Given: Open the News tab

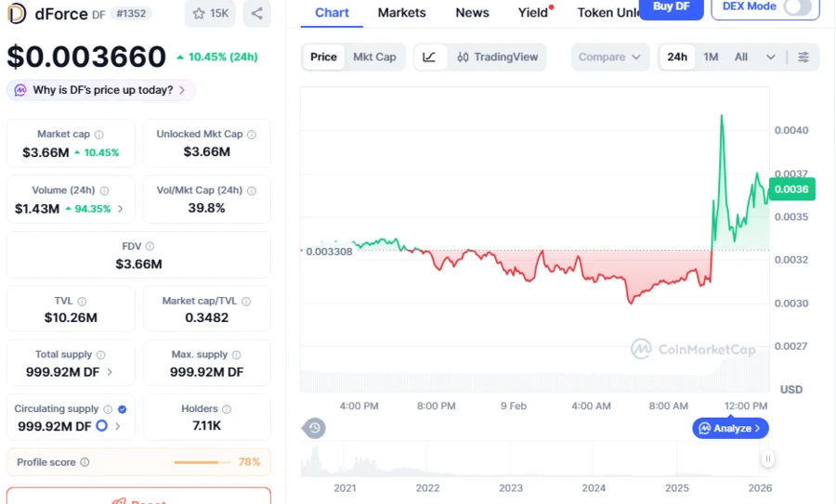Looking at the screenshot, I should pos(472,12).
